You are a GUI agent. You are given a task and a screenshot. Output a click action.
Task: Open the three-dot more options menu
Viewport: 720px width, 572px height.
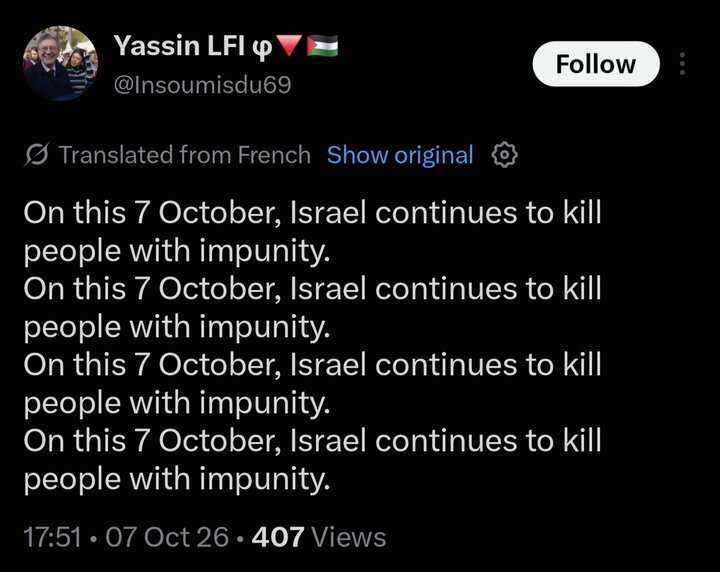click(682, 64)
